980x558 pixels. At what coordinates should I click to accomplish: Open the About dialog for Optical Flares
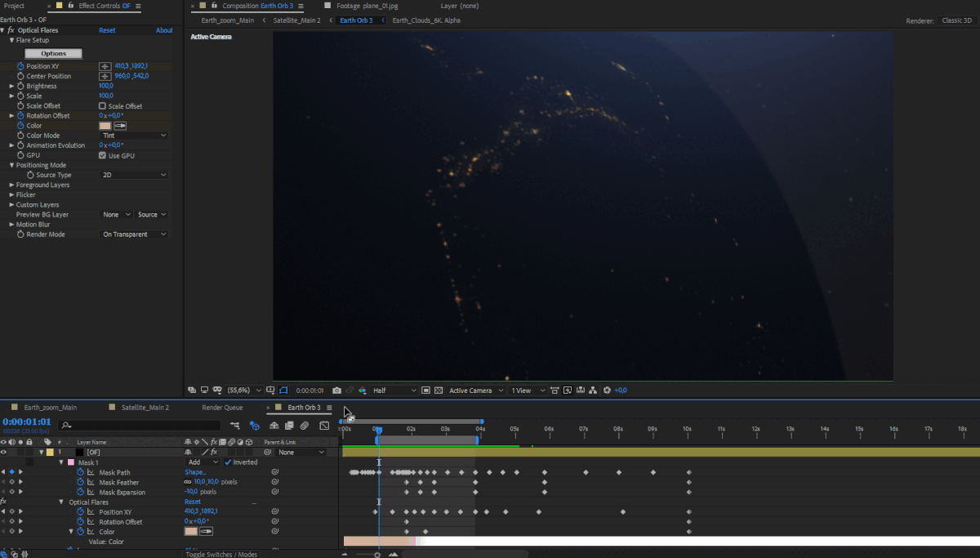point(164,29)
